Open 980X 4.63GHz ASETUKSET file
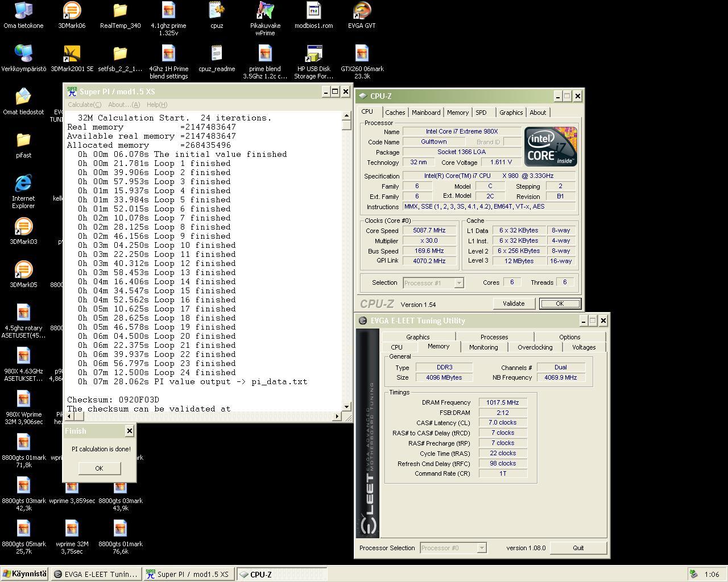 point(23,364)
